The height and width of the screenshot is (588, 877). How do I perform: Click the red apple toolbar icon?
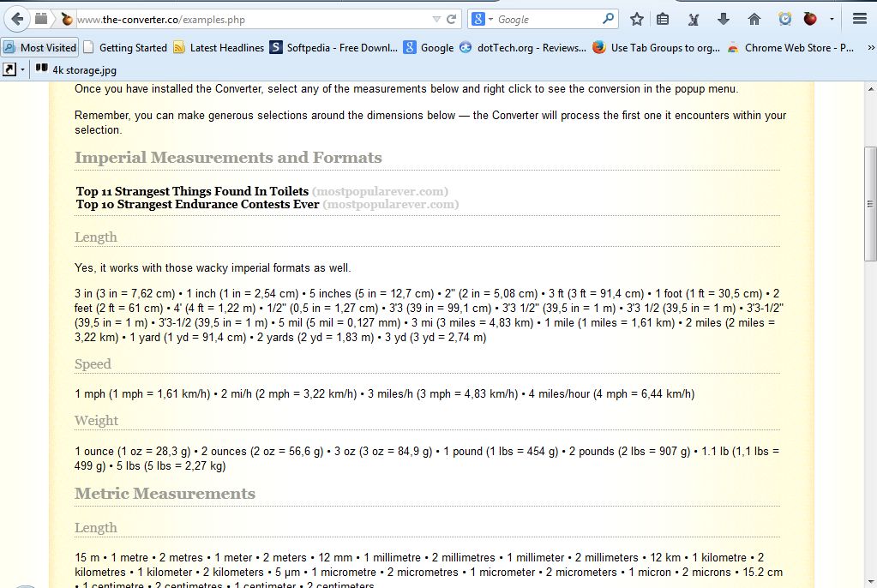pyautogui.click(x=810, y=19)
